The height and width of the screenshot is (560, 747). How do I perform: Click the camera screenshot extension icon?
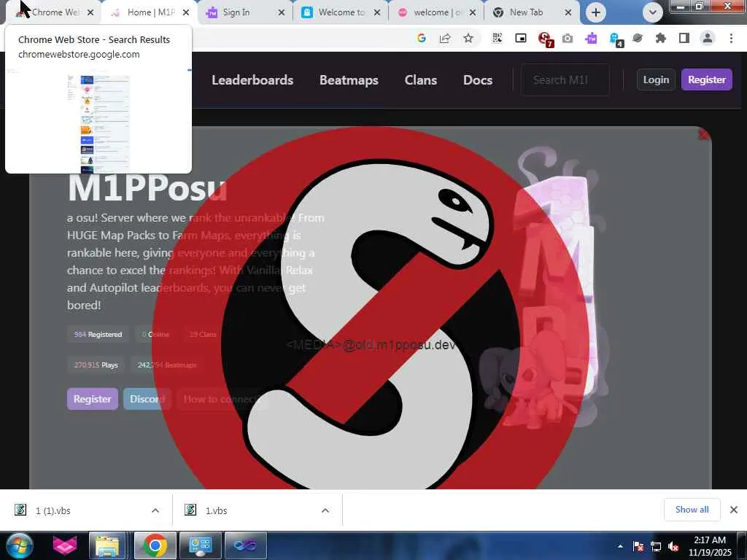tap(568, 38)
